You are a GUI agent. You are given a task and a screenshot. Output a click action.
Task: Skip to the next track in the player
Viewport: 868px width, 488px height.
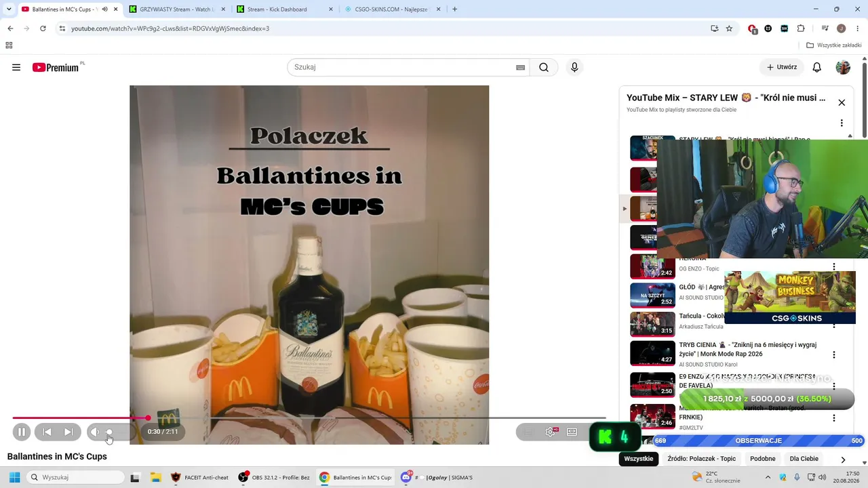pyautogui.click(x=68, y=432)
